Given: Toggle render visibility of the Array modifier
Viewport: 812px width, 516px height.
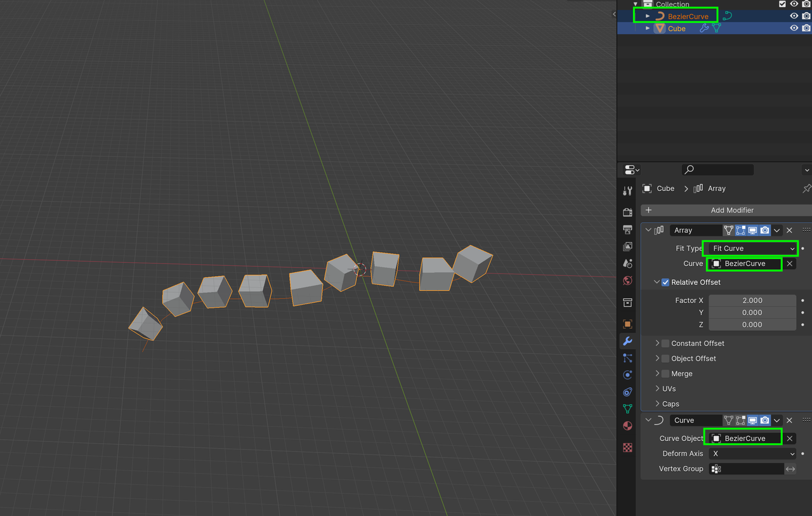Looking at the screenshot, I should [x=765, y=230].
